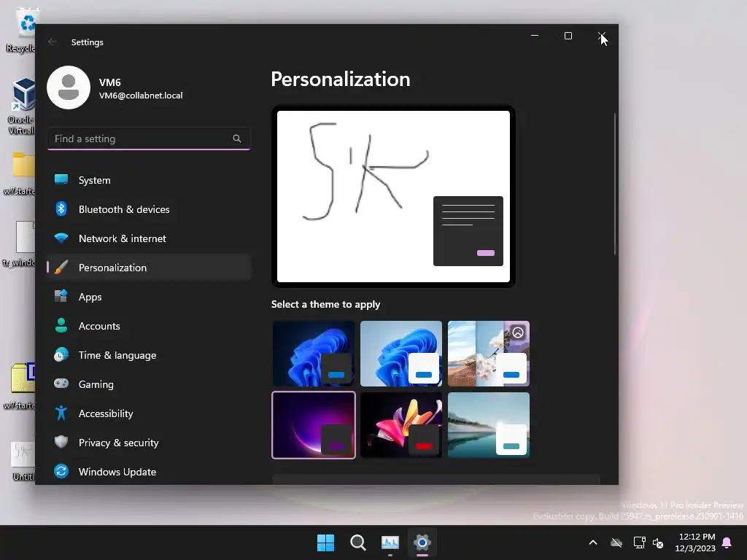Open System settings via monitor icon

tap(61, 179)
